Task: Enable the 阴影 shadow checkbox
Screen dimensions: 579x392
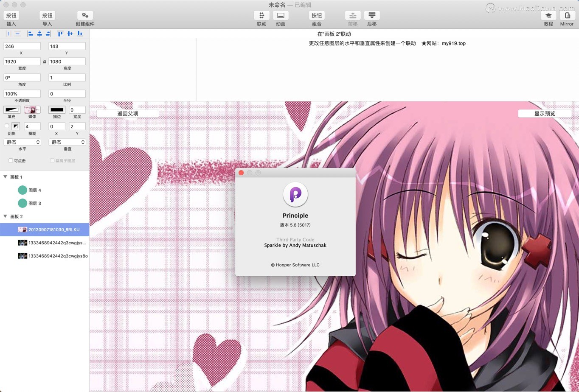Action: [6, 126]
